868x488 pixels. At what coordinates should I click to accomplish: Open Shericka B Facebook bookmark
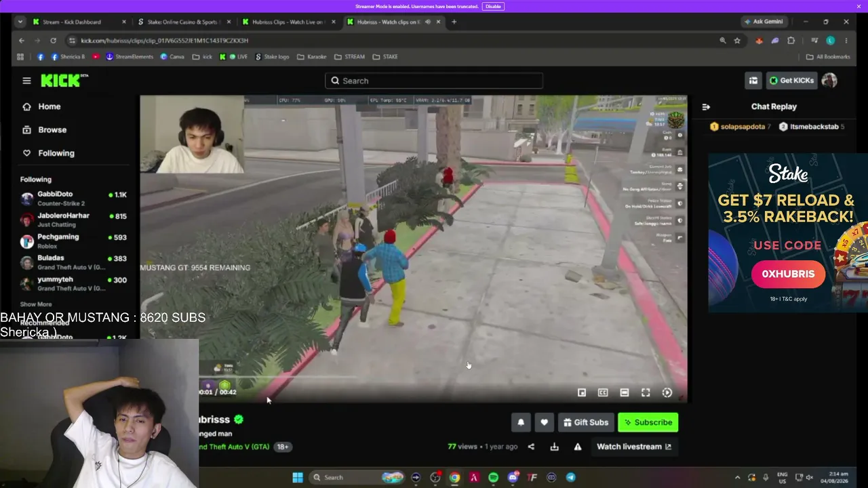(68, 57)
